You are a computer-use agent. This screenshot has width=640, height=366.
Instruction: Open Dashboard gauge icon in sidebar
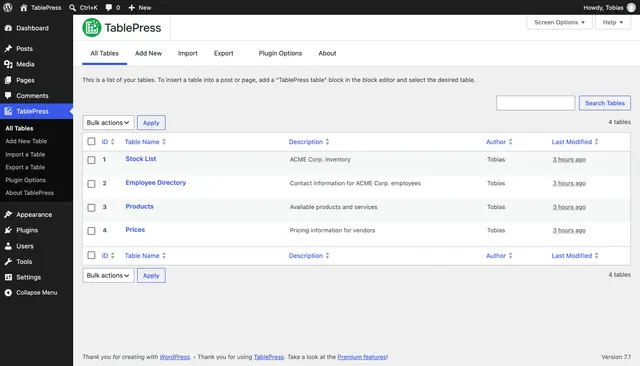click(x=8, y=28)
